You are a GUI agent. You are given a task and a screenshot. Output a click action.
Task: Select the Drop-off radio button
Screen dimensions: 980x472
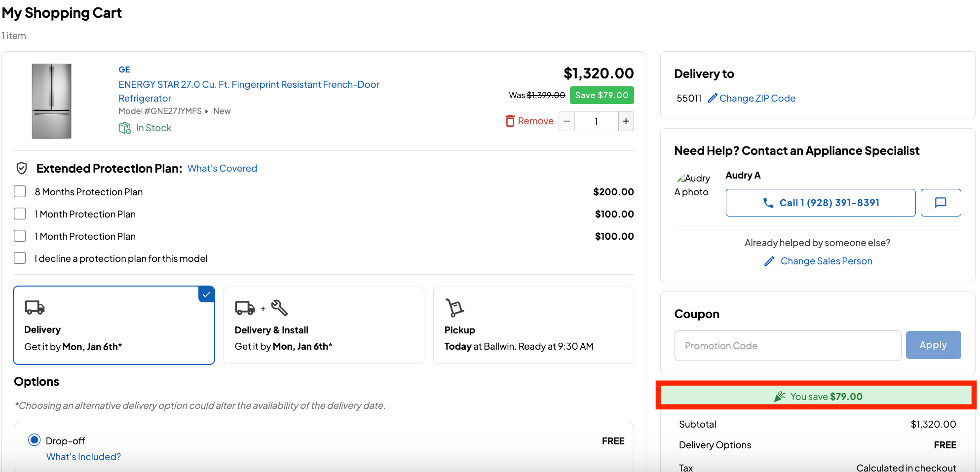34,440
